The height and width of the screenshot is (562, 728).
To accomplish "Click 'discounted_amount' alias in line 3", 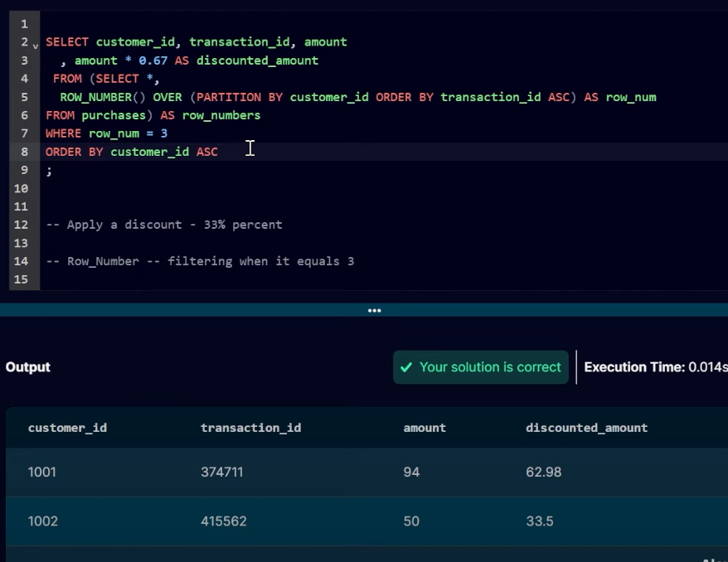I will 257,61.
